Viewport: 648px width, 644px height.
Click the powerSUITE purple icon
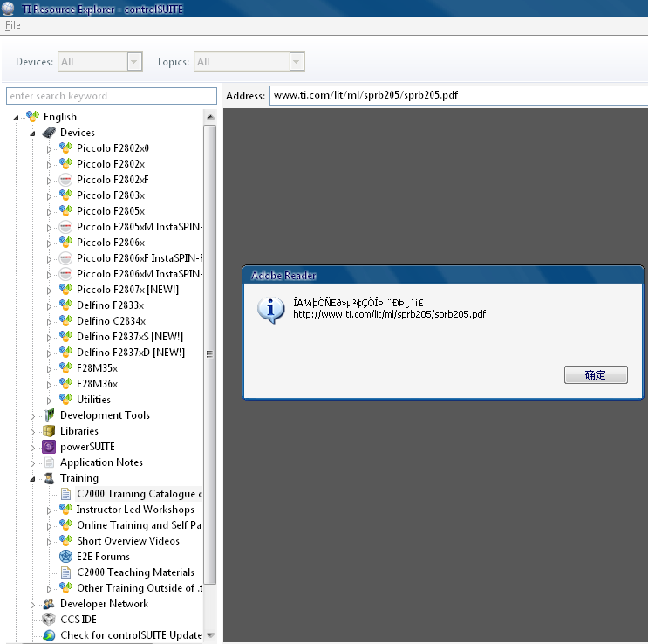tap(49, 447)
